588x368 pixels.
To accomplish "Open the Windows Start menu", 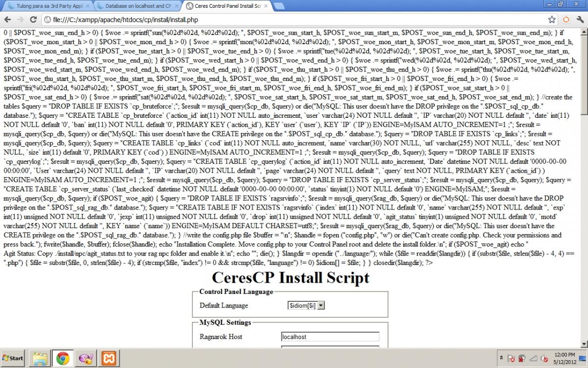I will [13, 358].
